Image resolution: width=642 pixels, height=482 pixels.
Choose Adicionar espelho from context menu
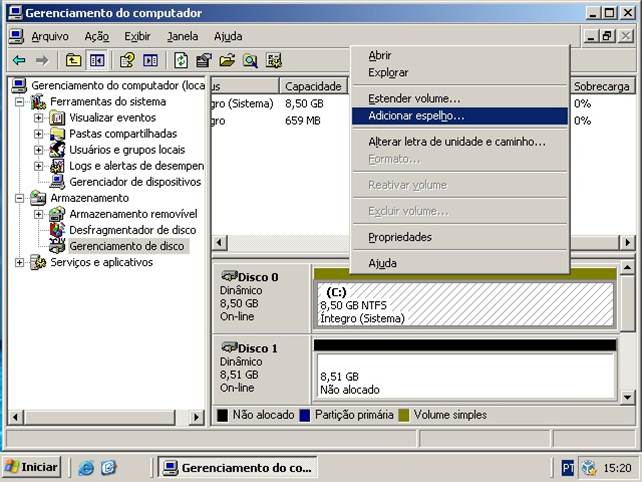(x=460, y=116)
